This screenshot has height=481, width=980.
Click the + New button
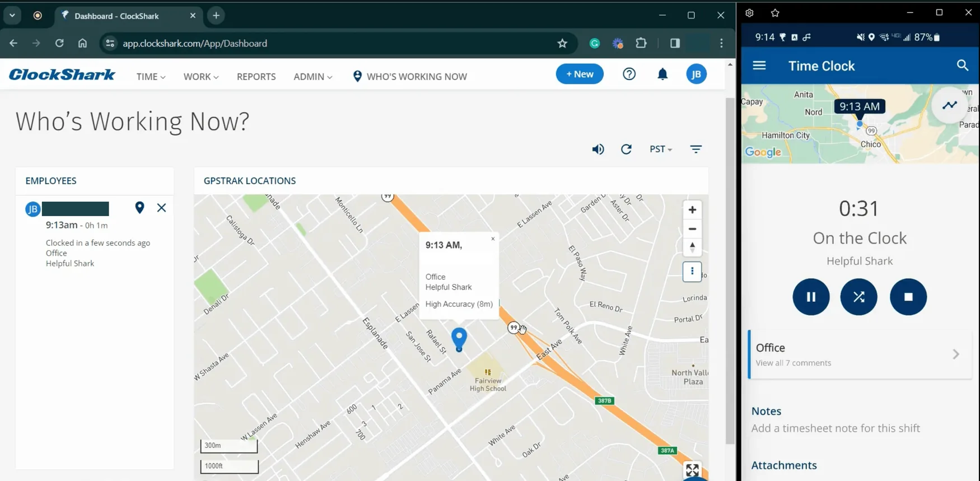(580, 74)
